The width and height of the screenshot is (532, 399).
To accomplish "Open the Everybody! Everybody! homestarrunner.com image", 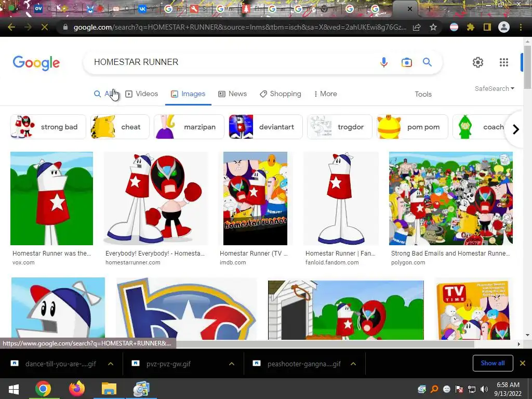I will [156, 198].
